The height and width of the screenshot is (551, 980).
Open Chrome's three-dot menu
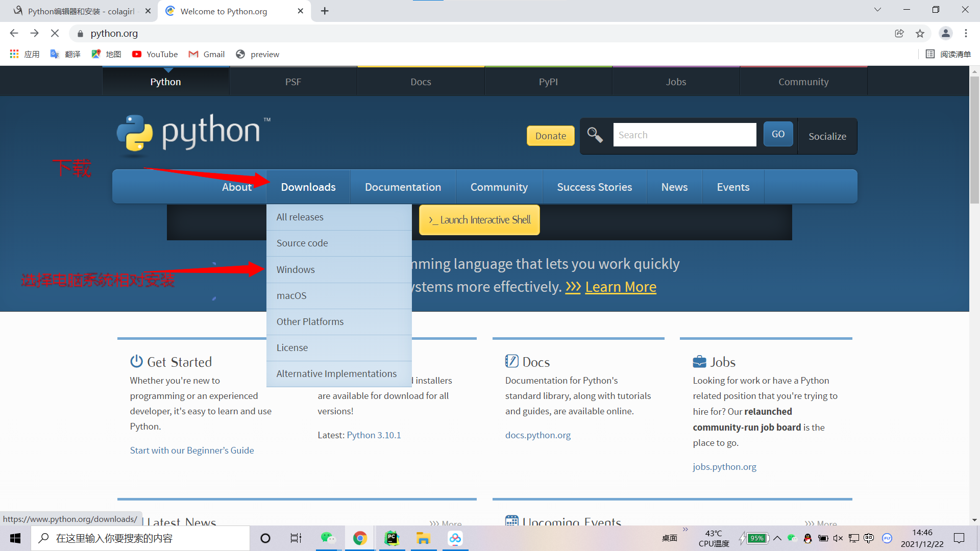(966, 34)
